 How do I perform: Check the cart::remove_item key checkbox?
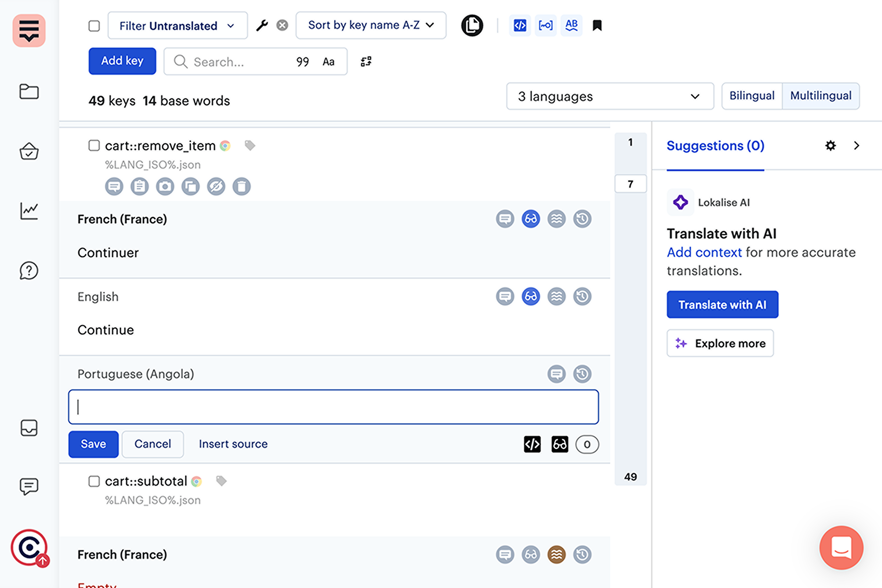click(x=94, y=146)
